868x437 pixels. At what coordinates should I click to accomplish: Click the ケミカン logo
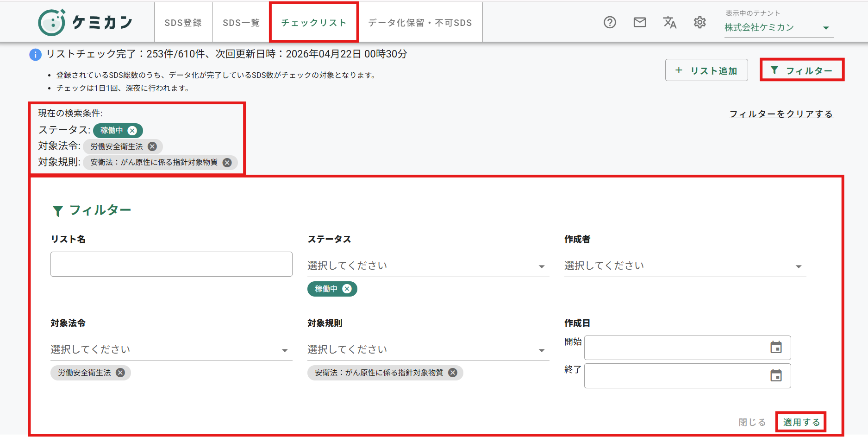coord(86,22)
